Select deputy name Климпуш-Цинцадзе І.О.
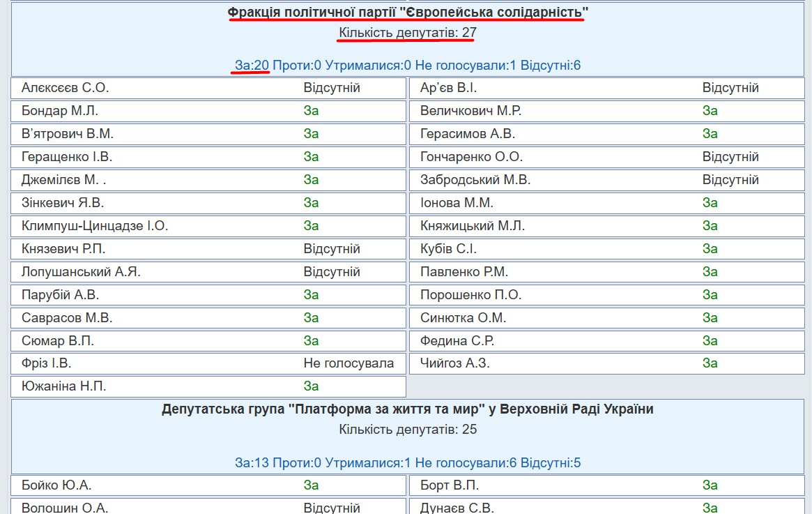This screenshot has width=812, height=514. click(x=95, y=226)
